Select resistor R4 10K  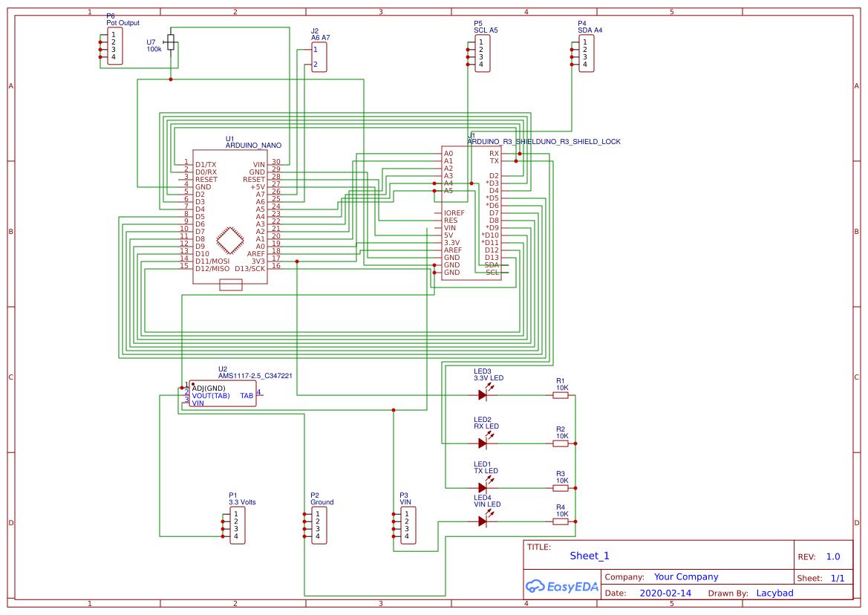coord(560,523)
